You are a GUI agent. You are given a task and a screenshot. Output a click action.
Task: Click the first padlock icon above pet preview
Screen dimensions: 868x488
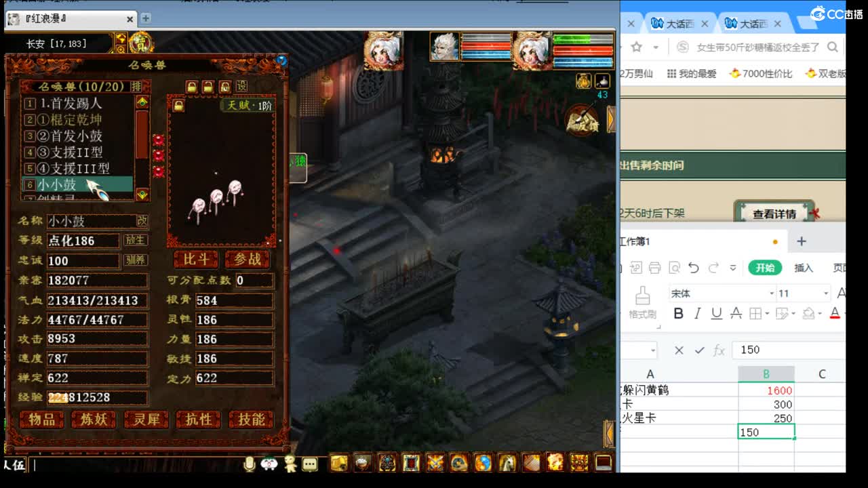tap(192, 87)
